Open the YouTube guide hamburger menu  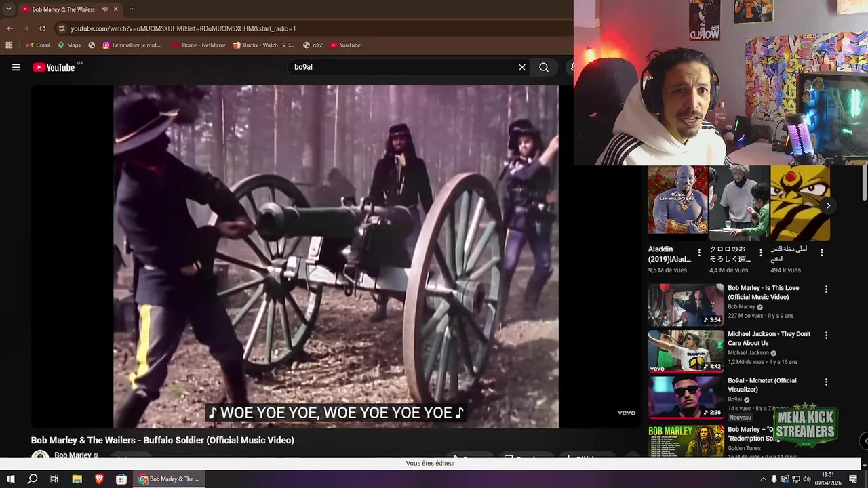coord(16,67)
